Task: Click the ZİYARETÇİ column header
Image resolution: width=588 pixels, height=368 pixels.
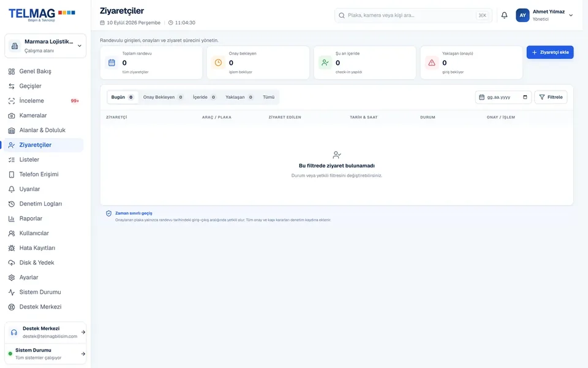Action: 116,117
